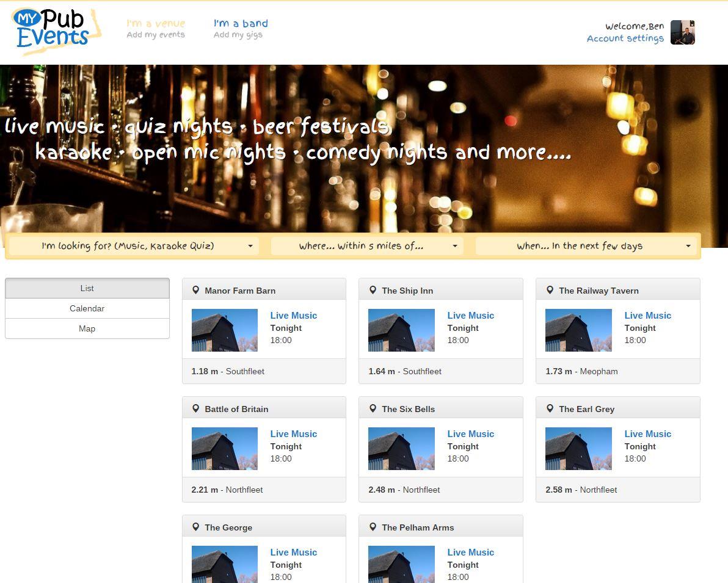Click the Manor Farm Barn event thumbnail

tap(225, 330)
